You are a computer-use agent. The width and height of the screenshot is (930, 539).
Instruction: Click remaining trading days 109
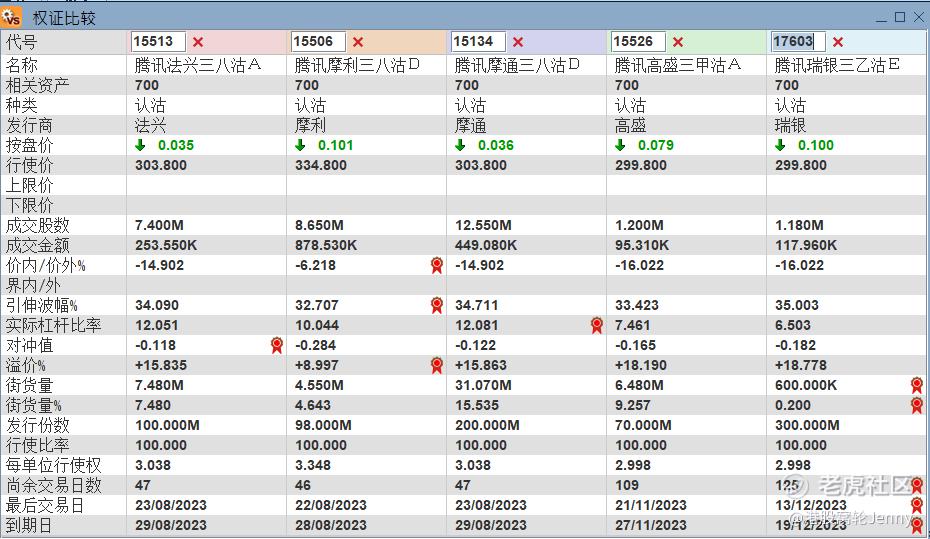(626, 486)
